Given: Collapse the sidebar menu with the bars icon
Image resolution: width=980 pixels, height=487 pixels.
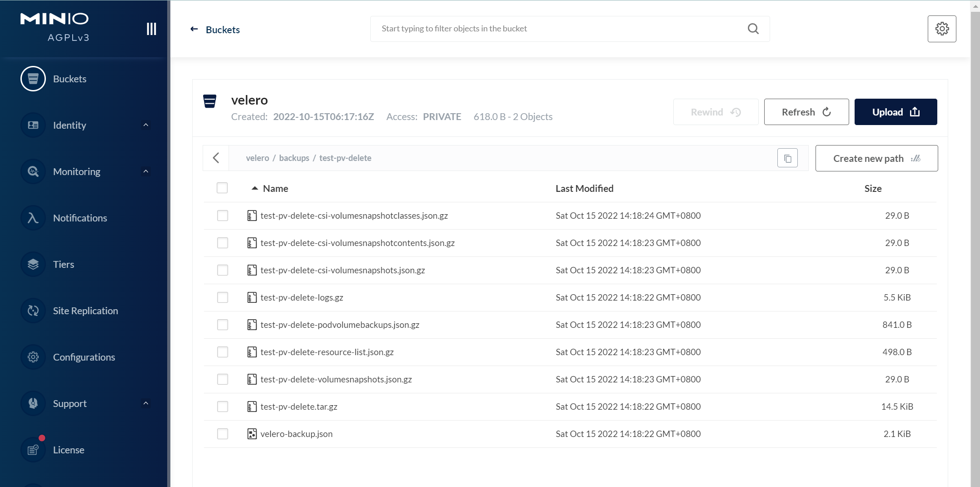Looking at the screenshot, I should pos(151,29).
